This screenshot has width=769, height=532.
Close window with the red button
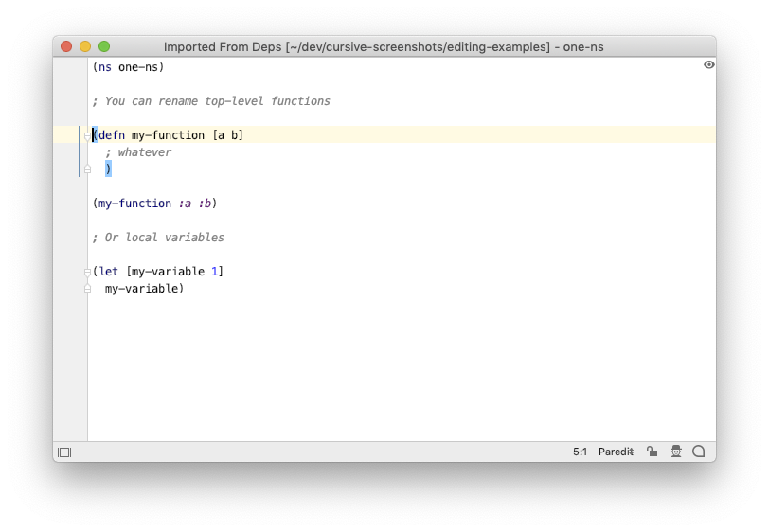click(x=66, y=46)
